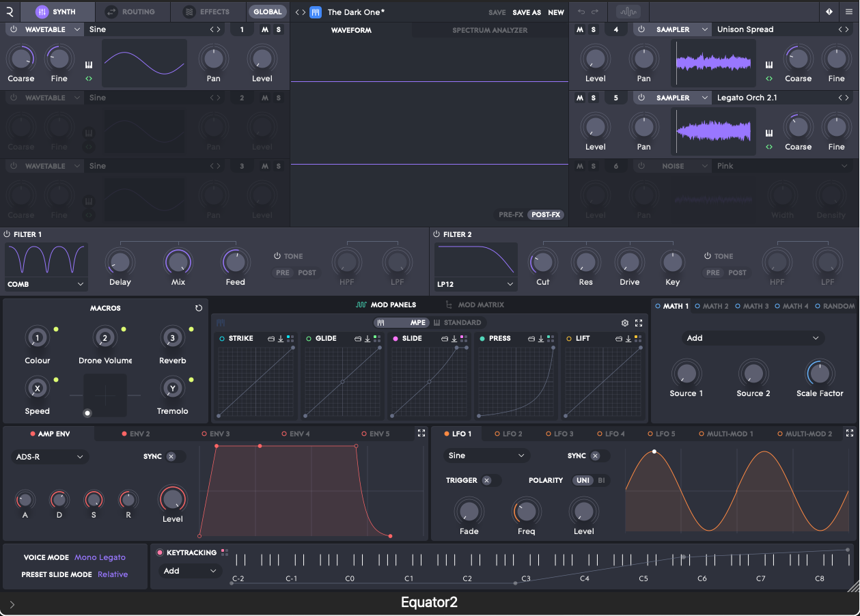Toggle keyboard tracking icon on oscillator 1
This screenshot has width=860, height=616.
(x=89, y=65)
